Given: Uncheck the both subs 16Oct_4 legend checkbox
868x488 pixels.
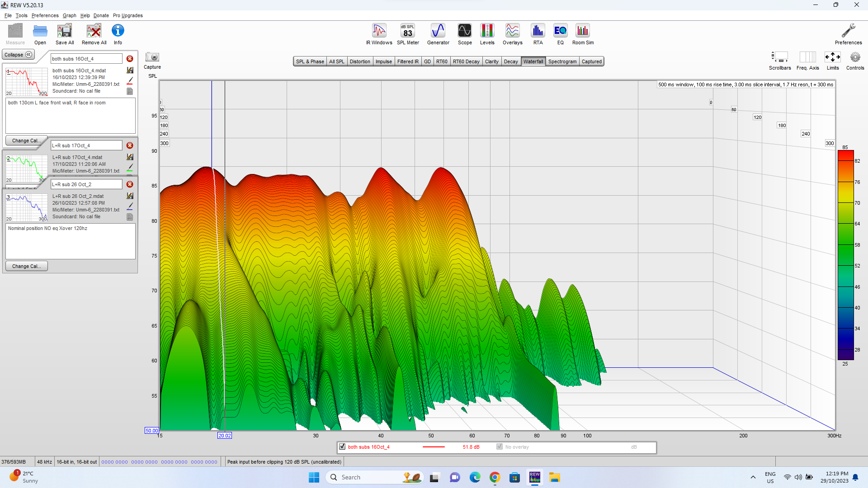Looking at the screenshot, I should tap(342, 447).
